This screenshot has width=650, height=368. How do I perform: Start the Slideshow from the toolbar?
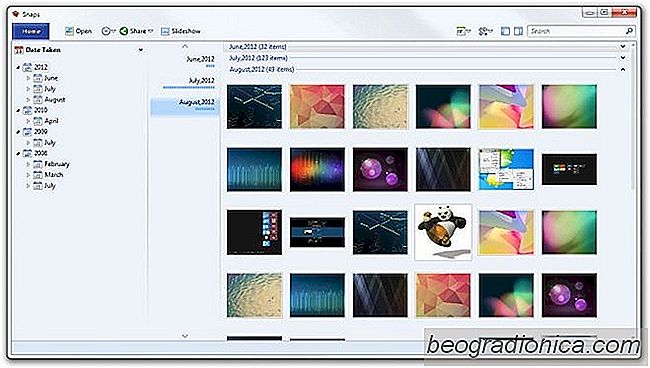click(x=181, y=31)
